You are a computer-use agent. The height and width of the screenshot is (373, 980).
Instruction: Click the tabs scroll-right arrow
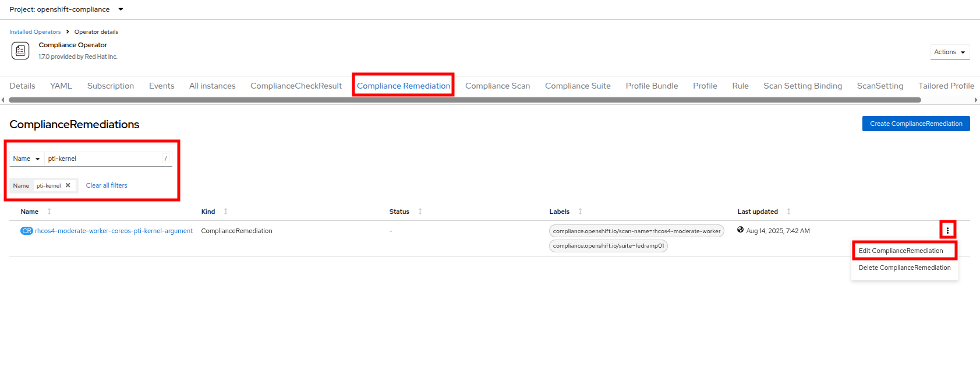click(977, 100)
